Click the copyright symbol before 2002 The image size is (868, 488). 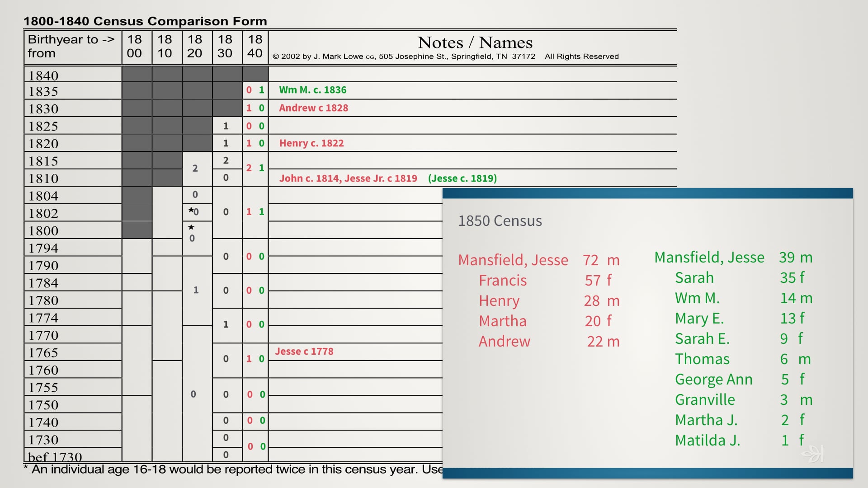(x=275, y=56)
